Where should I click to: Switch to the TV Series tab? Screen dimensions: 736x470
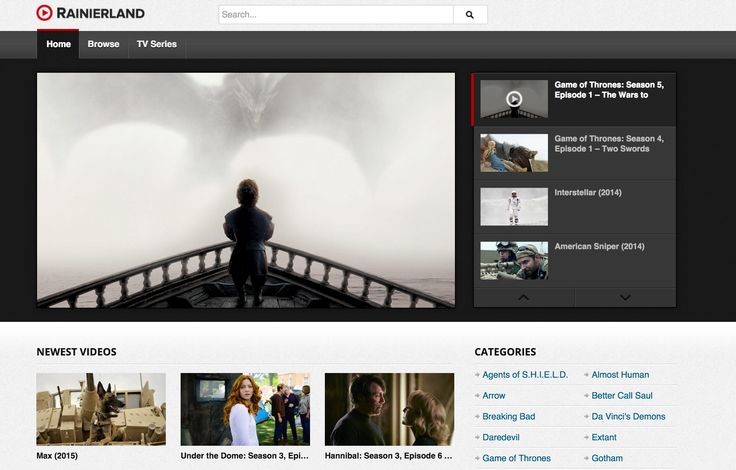coord(156,44)
